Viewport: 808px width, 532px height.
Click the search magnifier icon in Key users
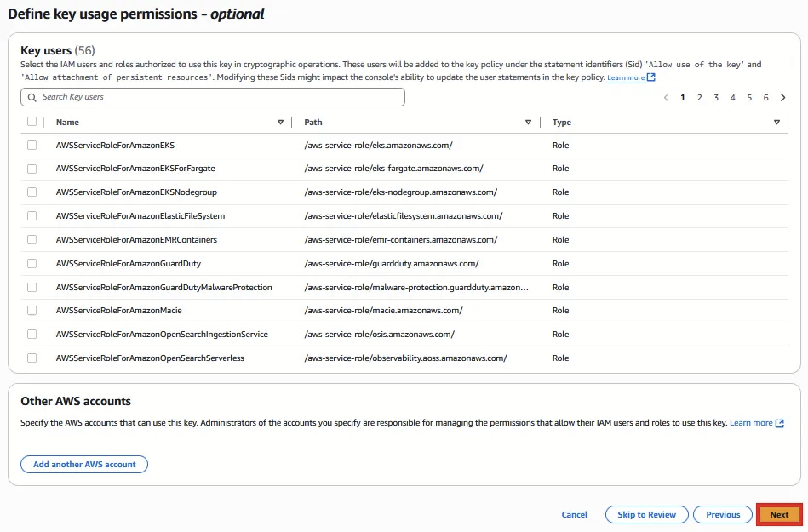pos(32,97)
